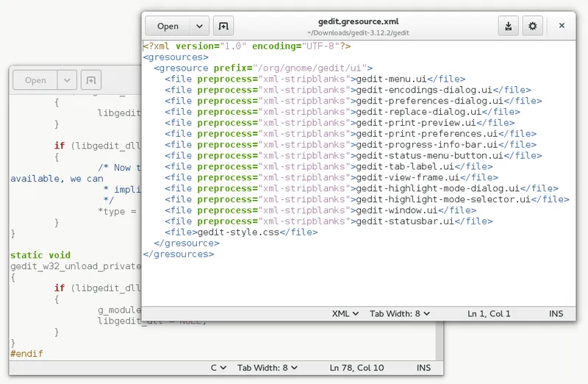Click the gedit-window.ui line
Viewport: 588px width, 384px height.
(x=320, y=210)
